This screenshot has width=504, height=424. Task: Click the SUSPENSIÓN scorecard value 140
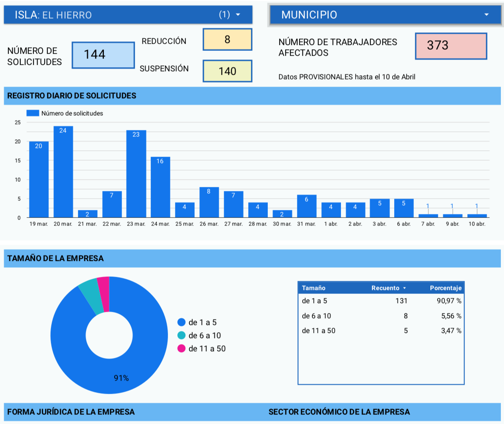point(227,71)
